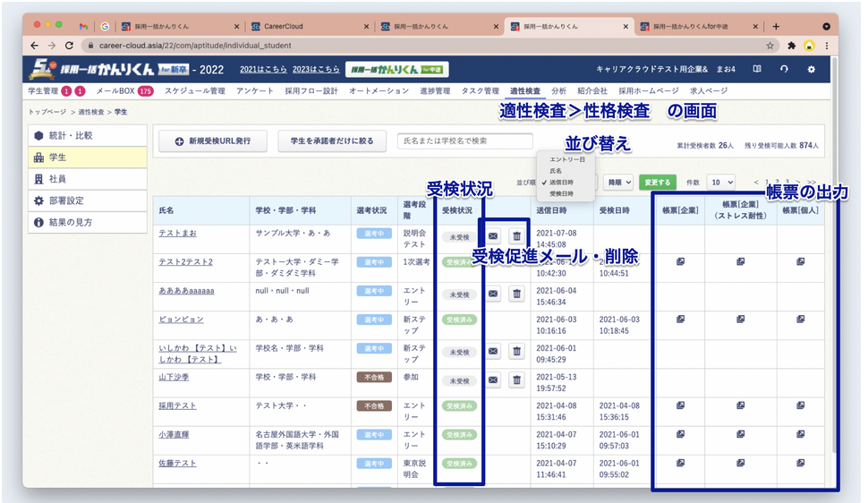Open the student link 佐藤テスト
This screenshot has width=868, height=503.
177,463
